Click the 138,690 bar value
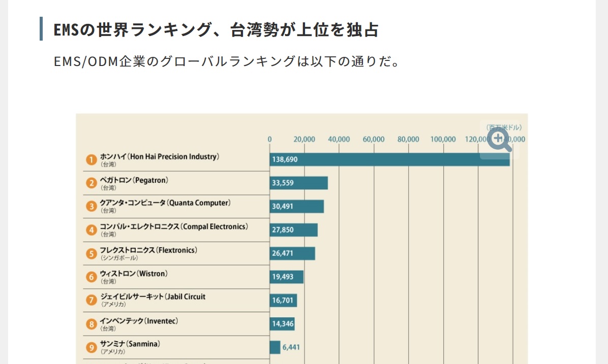The width and height of the screenshot is (608, 364). pos(285,159)
